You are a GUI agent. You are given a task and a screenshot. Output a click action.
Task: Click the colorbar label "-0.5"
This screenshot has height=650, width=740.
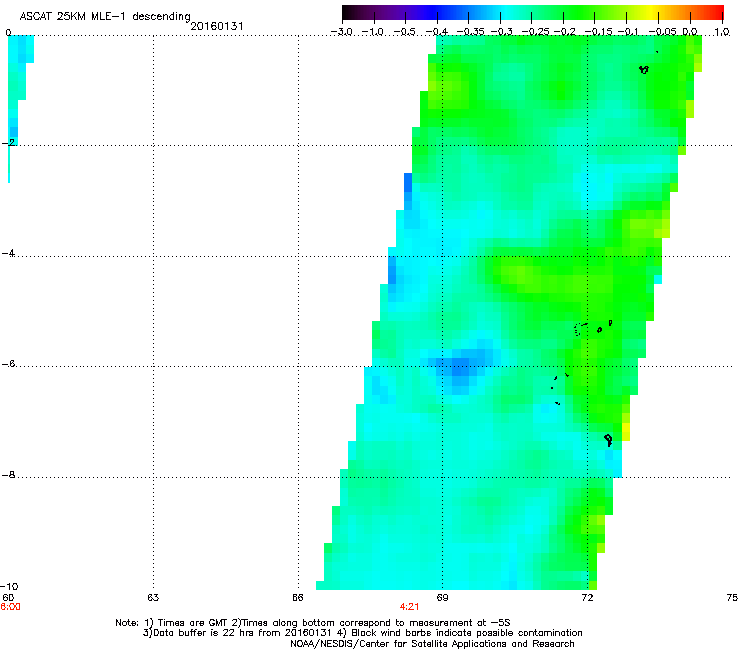[404, 32]
